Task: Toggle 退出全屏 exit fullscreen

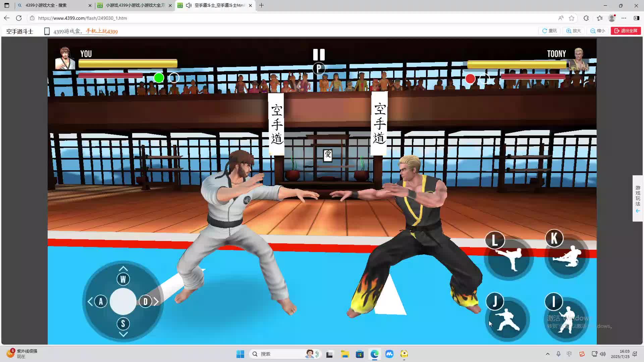Action: pos(626,31)
